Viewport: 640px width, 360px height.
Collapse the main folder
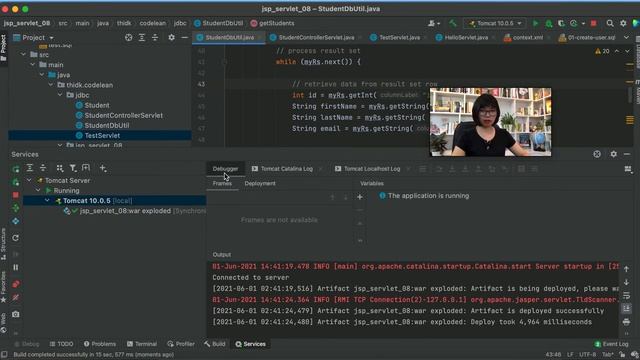(x=33, y=64)
